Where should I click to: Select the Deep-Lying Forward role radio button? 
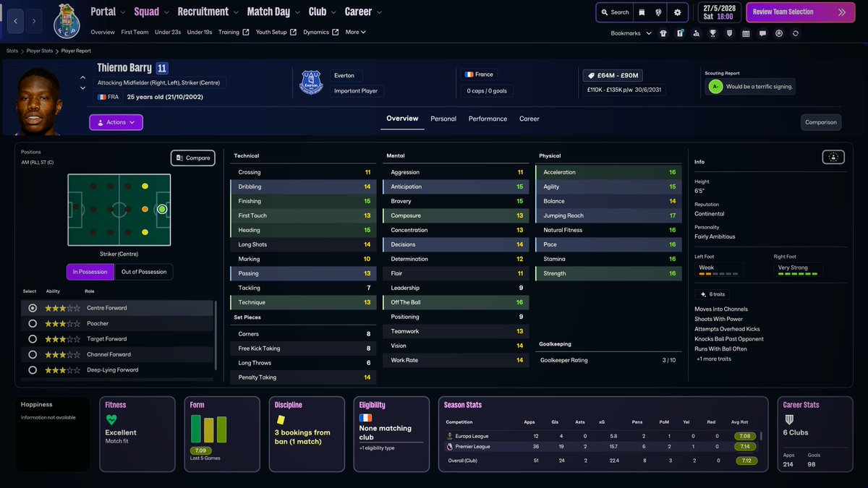click(x=32, y=370)
